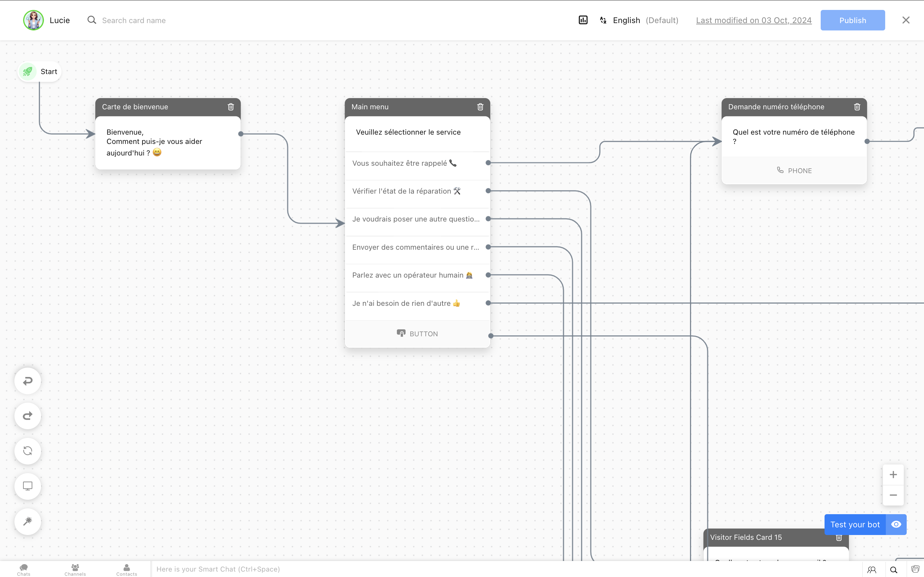Zoom out with the minus button
The width and height of the screenshot is (924, 577).
coord(893,495)
